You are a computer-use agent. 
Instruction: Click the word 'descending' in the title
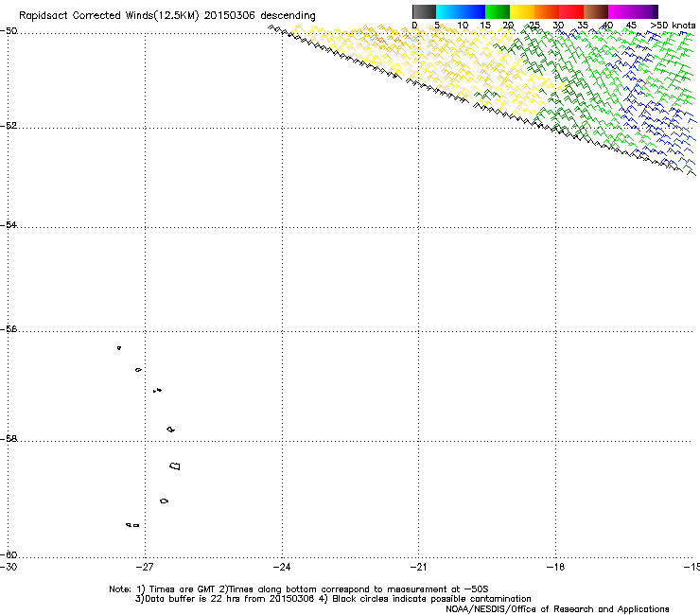[x=288, y=16]
